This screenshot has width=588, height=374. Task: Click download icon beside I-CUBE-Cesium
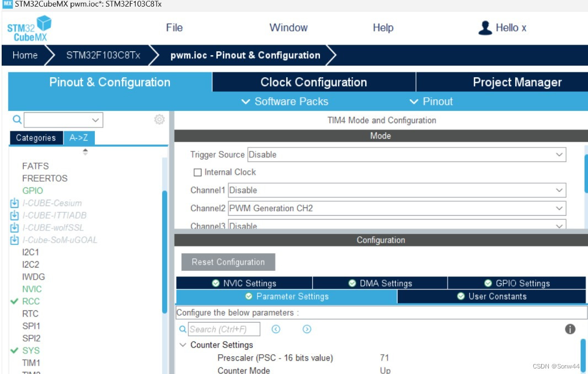tap(14, 203)
